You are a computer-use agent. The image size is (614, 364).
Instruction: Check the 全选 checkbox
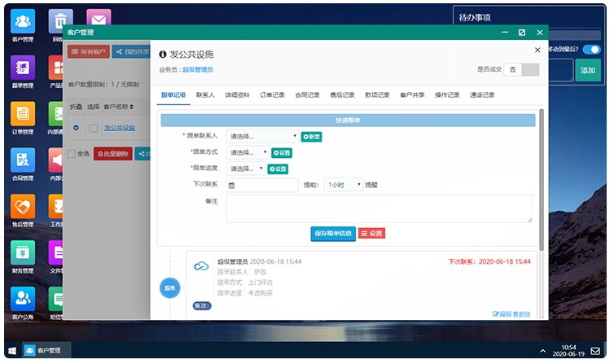[x=72, y=154]
